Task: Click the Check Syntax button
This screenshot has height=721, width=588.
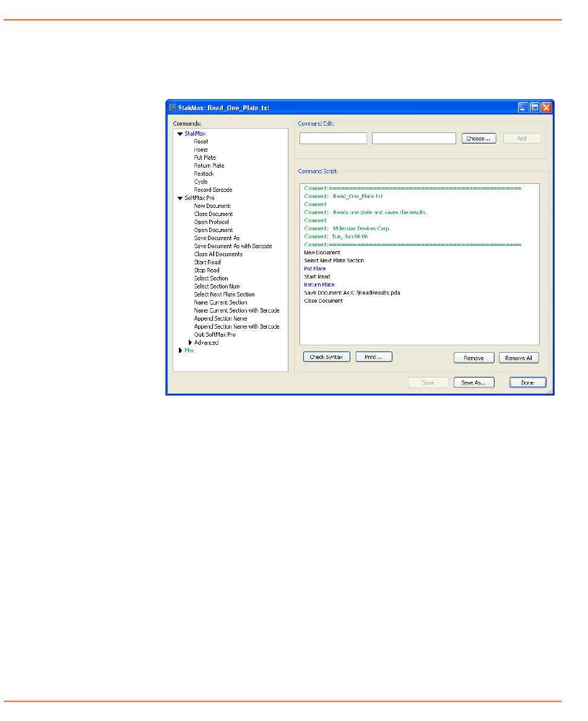Action: click(x=326, y=357)
